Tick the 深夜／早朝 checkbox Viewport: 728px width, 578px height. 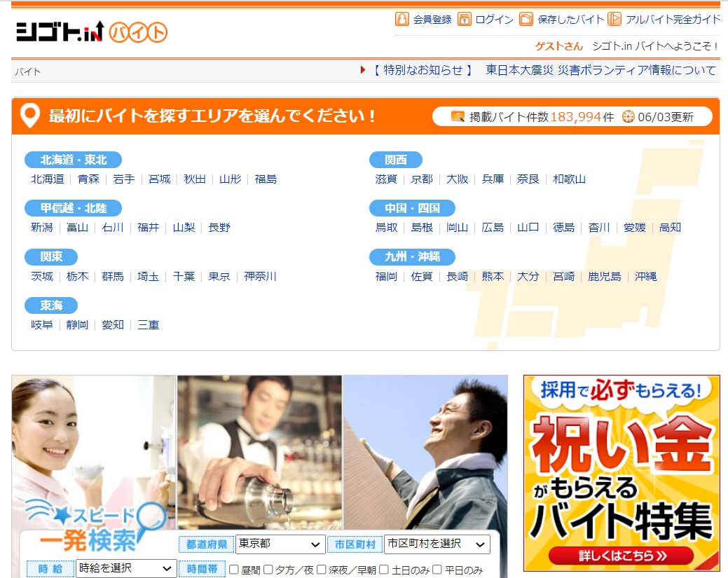coord(322,570)
